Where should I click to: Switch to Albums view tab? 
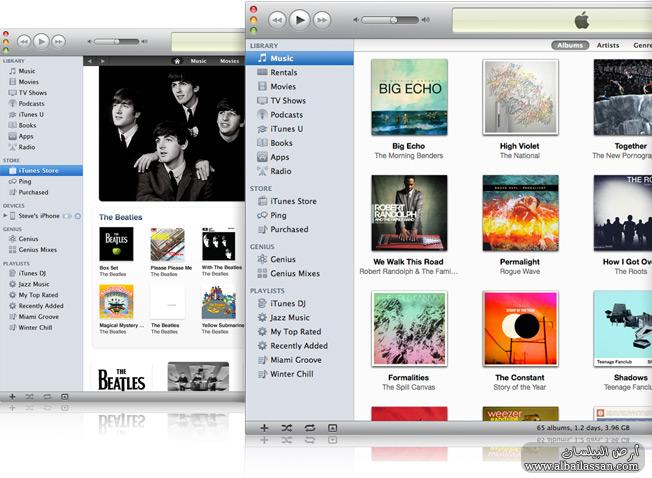coord(570,45)
